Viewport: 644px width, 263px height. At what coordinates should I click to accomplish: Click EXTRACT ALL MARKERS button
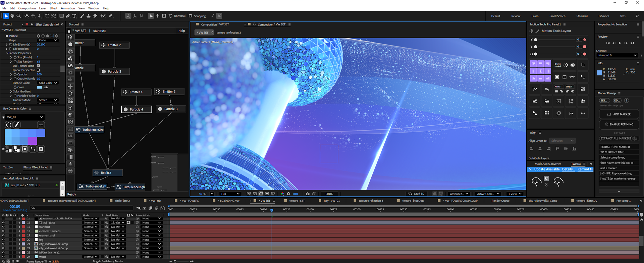click(616, 138)
